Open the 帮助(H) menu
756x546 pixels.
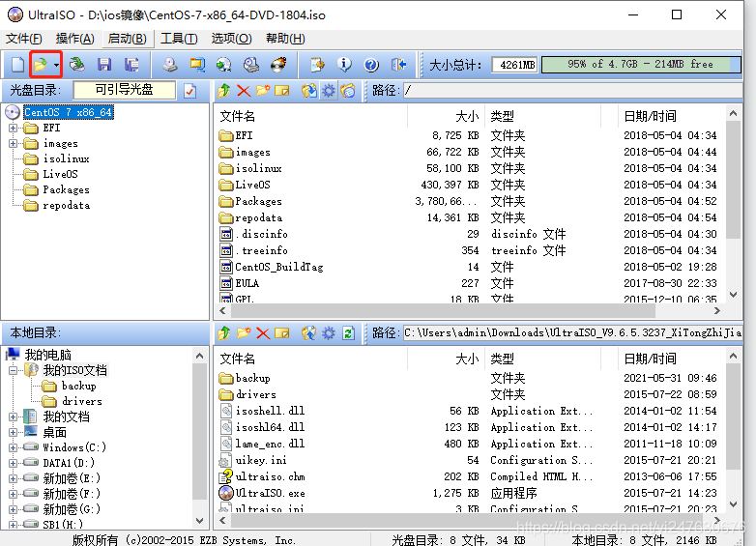tap(285, 39)
